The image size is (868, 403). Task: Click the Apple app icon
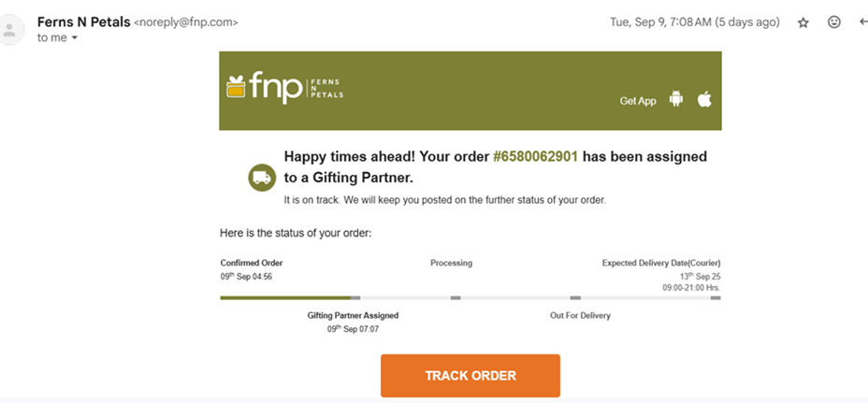click(704, 99)
